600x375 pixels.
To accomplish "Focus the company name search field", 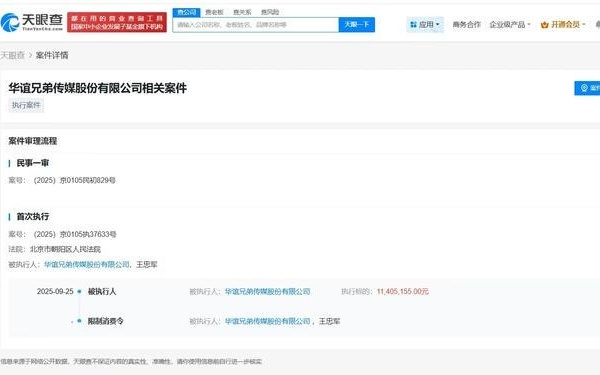I will point(256,25).
